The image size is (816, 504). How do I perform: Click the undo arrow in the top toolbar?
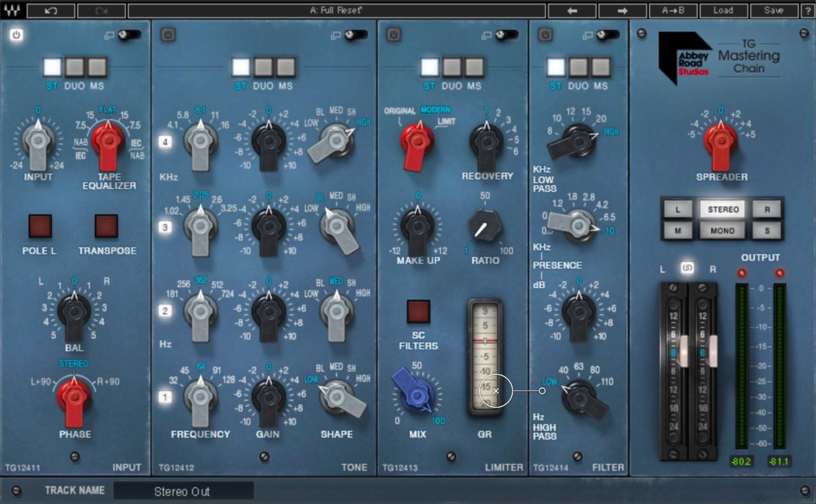(51, 10)
